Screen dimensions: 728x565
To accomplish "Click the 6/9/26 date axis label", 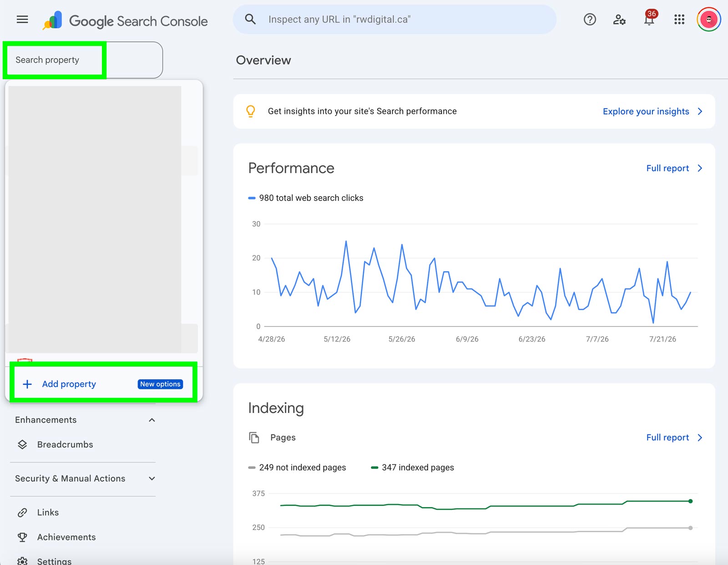I will (467, 339).
